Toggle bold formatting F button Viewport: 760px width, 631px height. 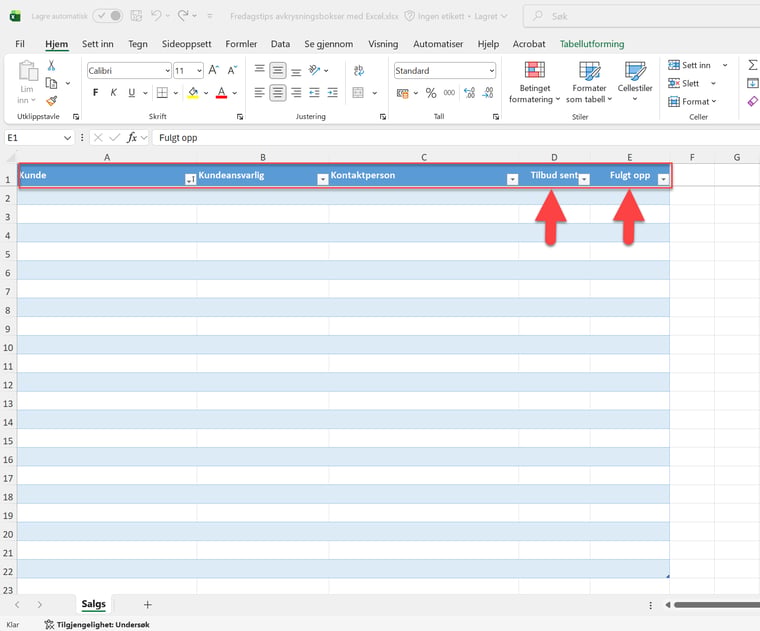(x=95, y=93)
